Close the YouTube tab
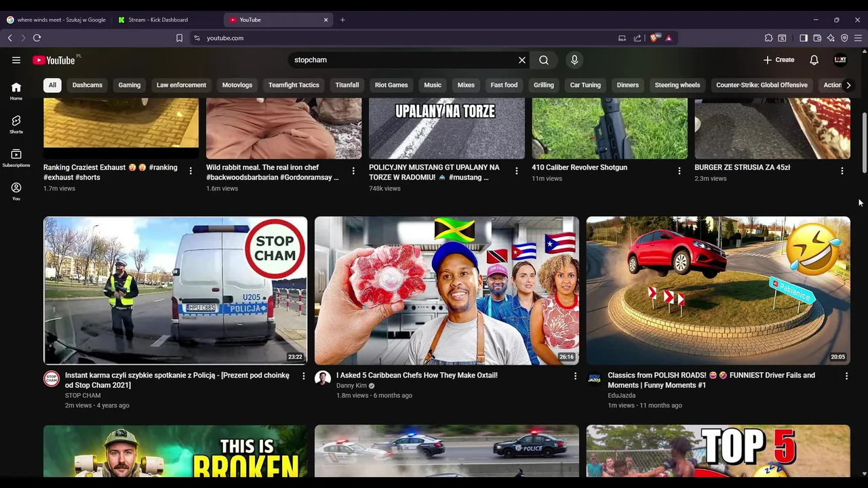Screen dimensions: 868x488 coord(325,20)
